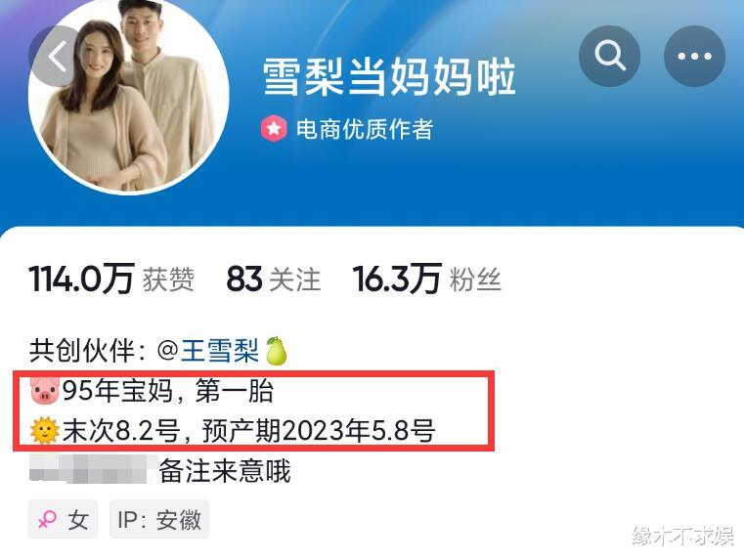Tap the 95年宝妈，第一胎 bio line
Image resolution: width=744 pixels, height=560 pixels.
(168, 392)
